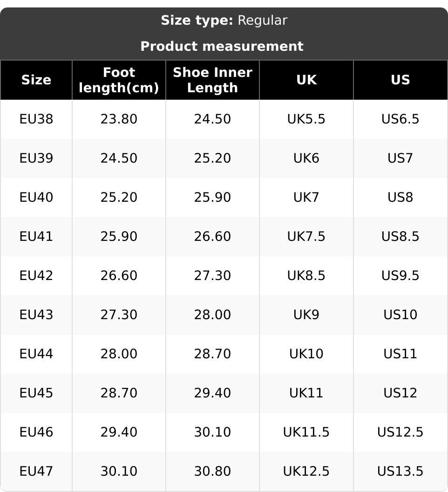448x492 pixels.
Task: Select the EU47 size cell
Action: (36, 471)
